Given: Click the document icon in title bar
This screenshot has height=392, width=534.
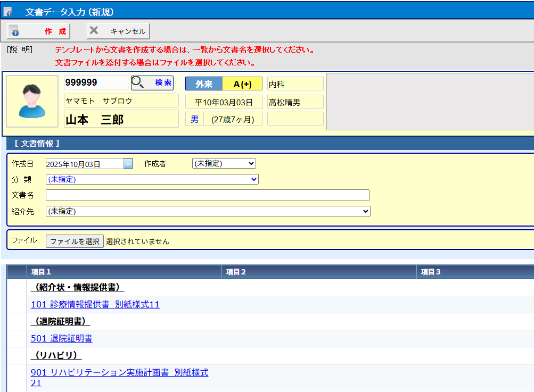Looking at the screenshot, I should tap(8, 12).
